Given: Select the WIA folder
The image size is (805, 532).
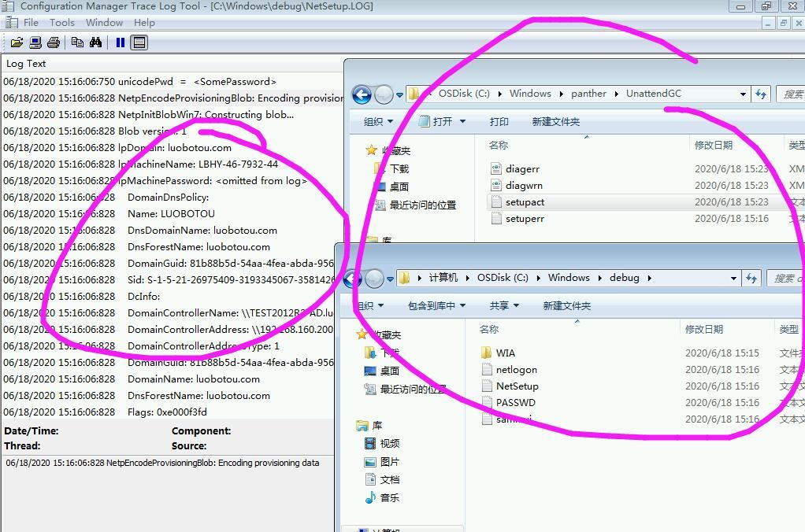Looking at the screenshot, I should (505, 353).
